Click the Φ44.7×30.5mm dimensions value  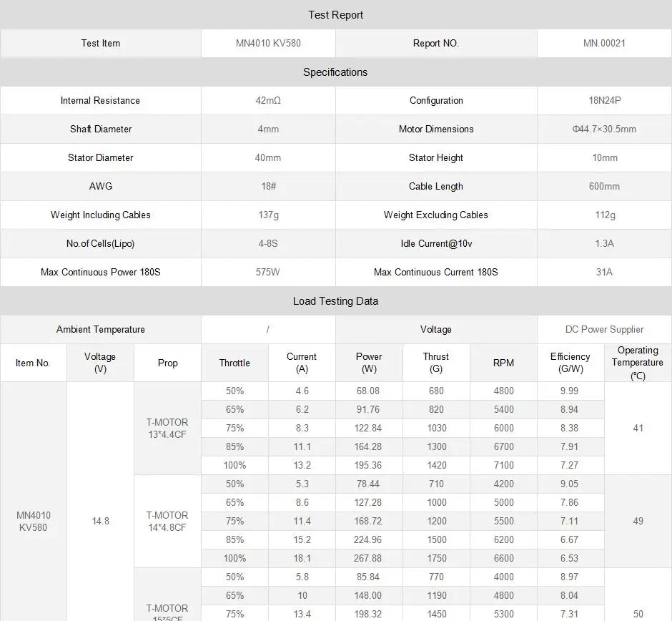tap(604, 129)
